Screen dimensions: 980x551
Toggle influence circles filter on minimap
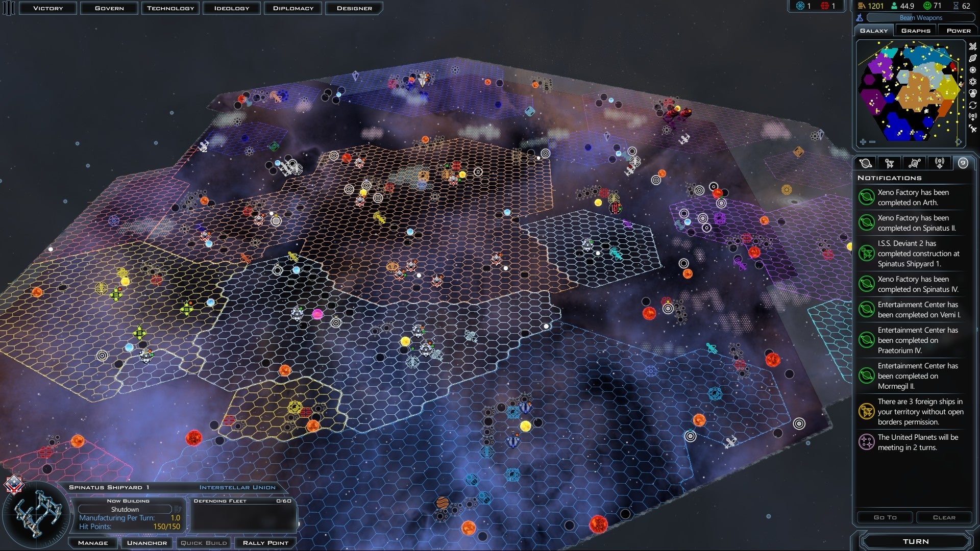(x=973, y=93)
